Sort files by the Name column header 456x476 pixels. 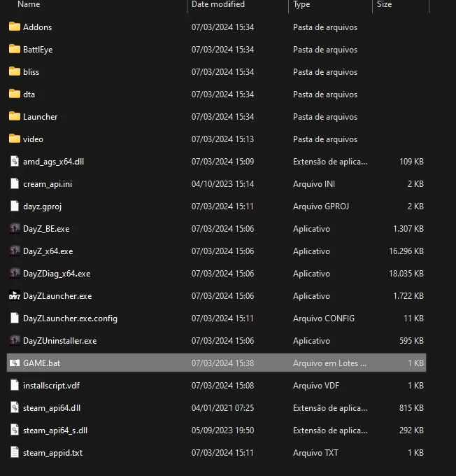pos(29,4)
